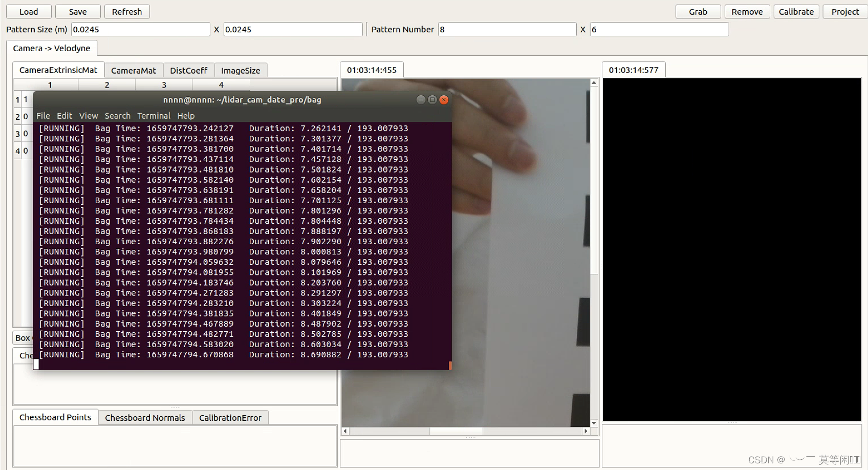868x470 pixels.
Task: Open the Chessboard Points tab
Action: [55, 417]
